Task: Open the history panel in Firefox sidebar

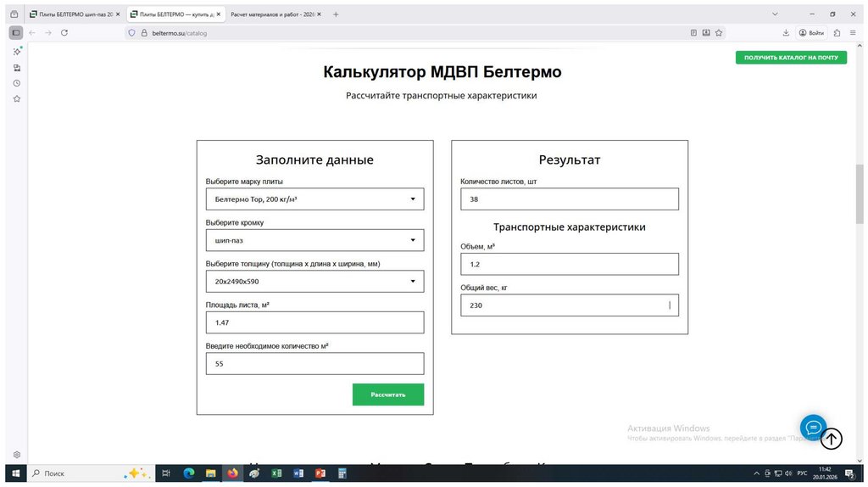Action: click(x=17, y=83)
